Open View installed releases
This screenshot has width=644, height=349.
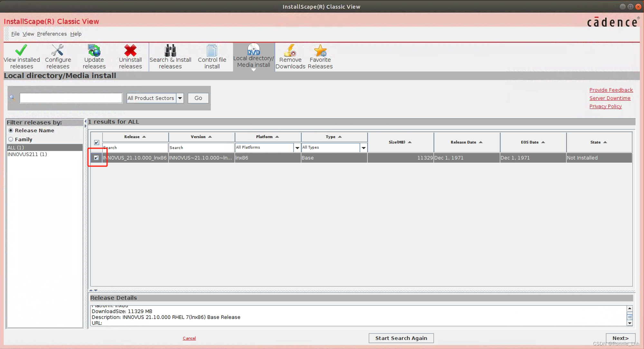tap(22, 57)
